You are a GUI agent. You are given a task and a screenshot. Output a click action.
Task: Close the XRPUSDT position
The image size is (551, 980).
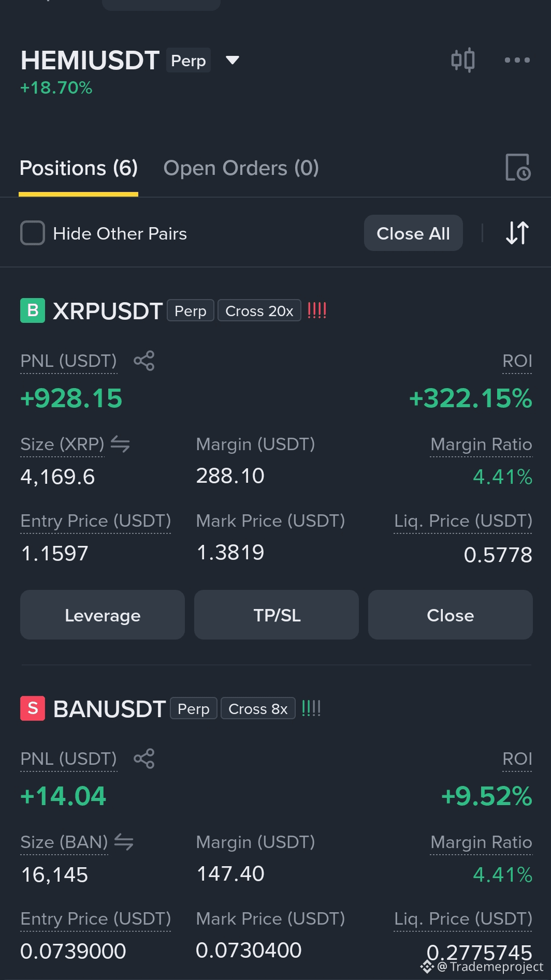pos(451,615)
